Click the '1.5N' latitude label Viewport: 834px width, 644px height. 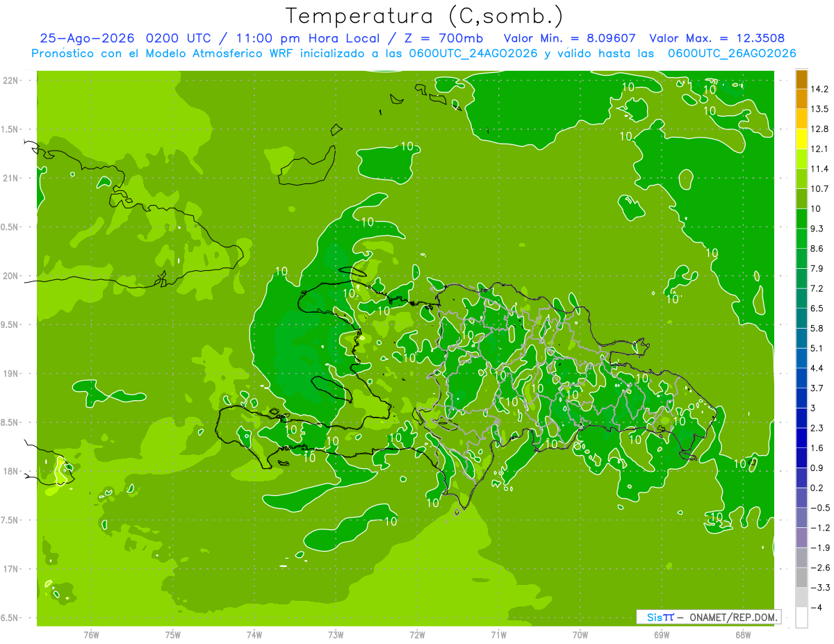pos(10,129)
